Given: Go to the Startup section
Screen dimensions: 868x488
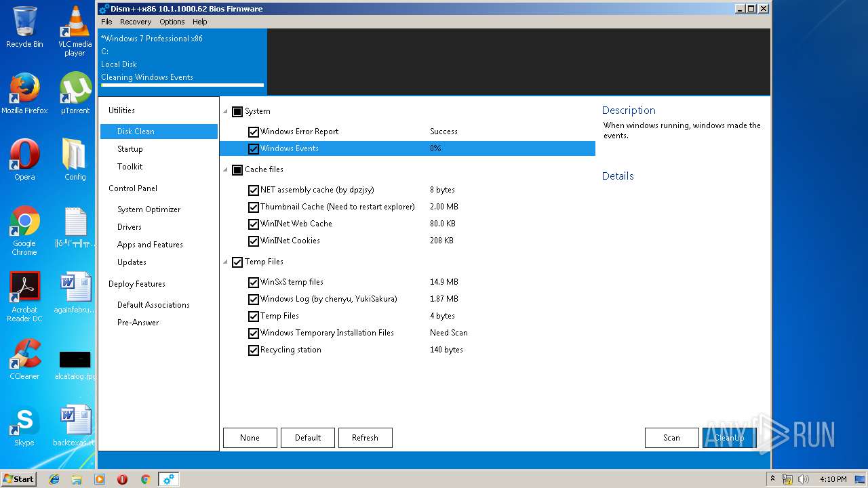Looking at the screenshot, I should click(130, 149).
